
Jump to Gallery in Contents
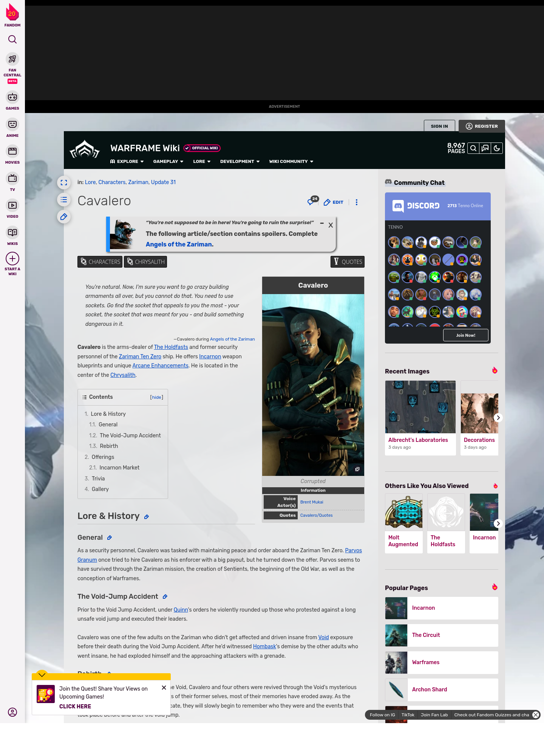pos(100,489)
